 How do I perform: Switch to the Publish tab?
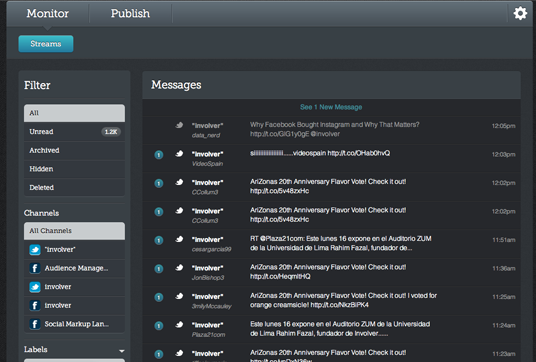point(130,13)
